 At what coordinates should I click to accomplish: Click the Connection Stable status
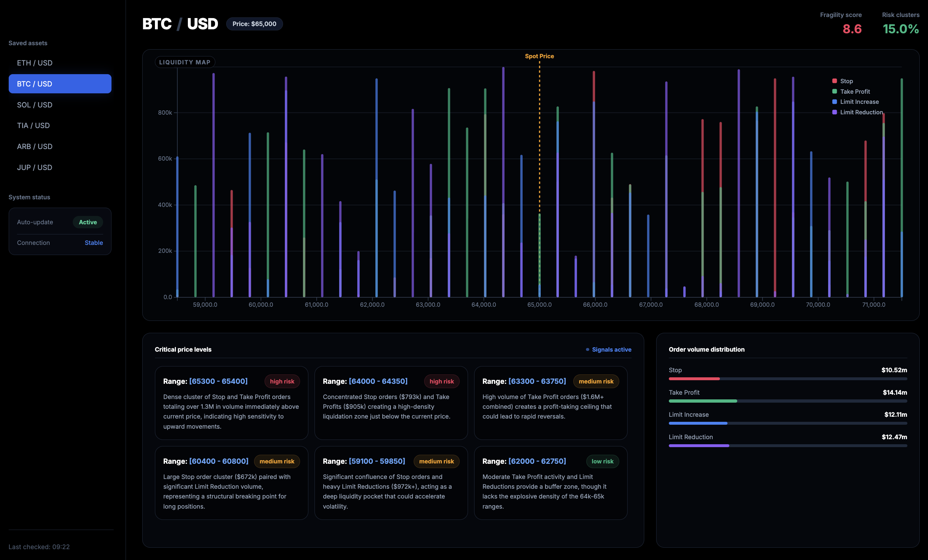(93, 243)
